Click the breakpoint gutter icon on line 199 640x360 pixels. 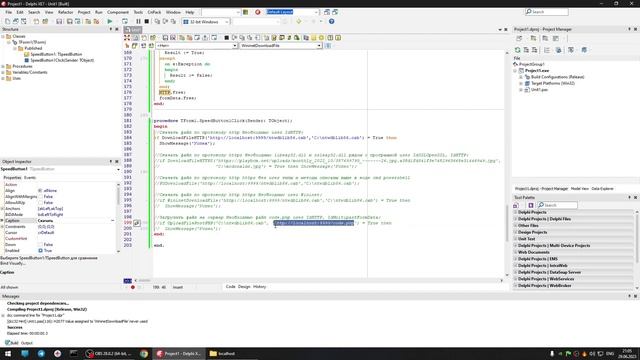[x=137, y=223]
